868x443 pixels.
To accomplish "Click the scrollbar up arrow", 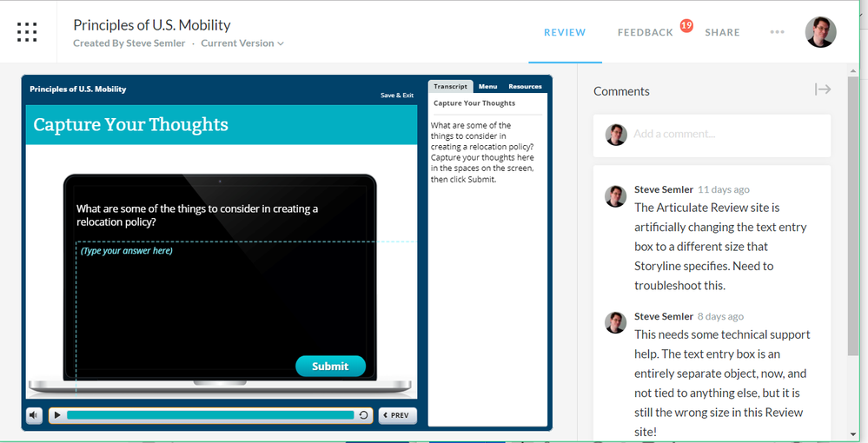I will 853,69.
